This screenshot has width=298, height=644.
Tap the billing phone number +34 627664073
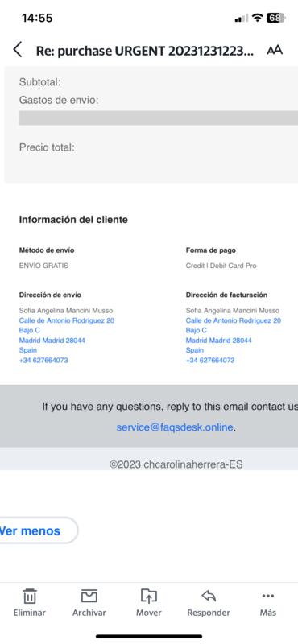[210, 360]
